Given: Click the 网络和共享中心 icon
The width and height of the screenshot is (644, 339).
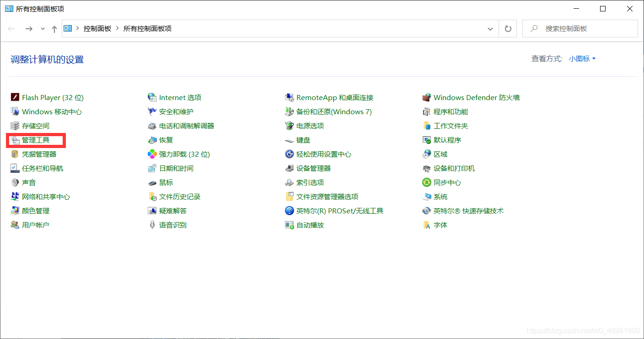Looking at the screenshot, I should pyautogui.click(x=15, y=196).
